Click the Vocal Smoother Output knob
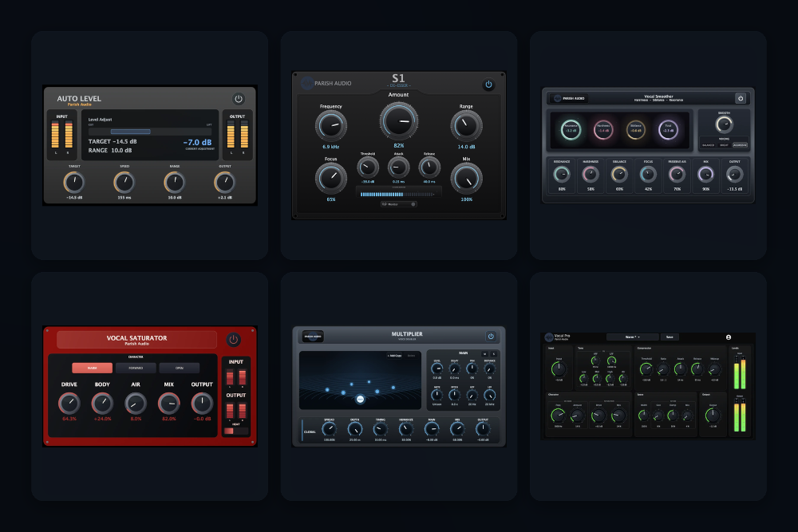798x532 pixels. (734, 175)
